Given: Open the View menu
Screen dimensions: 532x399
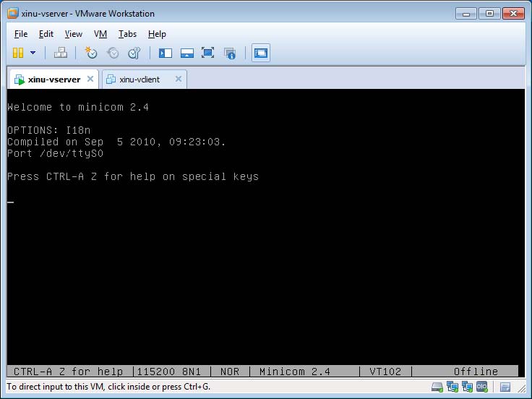Looking at the screenshot, I should click(73, 34).
